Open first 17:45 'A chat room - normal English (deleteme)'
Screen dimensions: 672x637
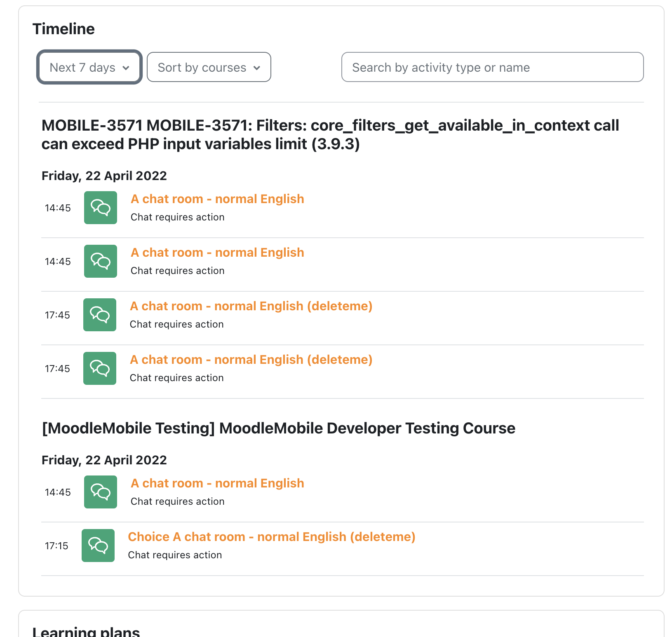251,306
